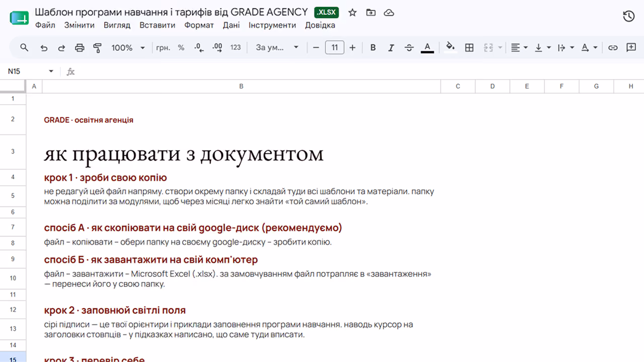Image resolution: width=644 pixels, height=362 pixels.
Task: Open the font family dropdown За ум...
Action: (x=277, y=48)
